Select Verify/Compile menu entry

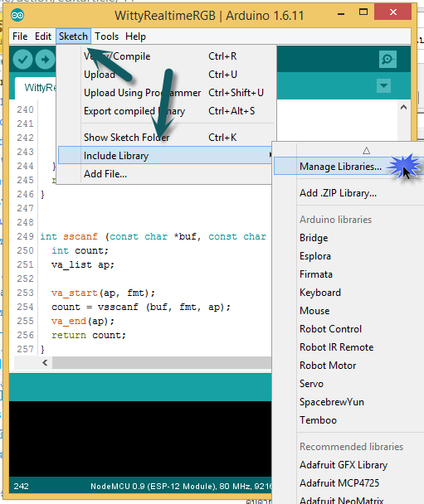pos(166,56)
